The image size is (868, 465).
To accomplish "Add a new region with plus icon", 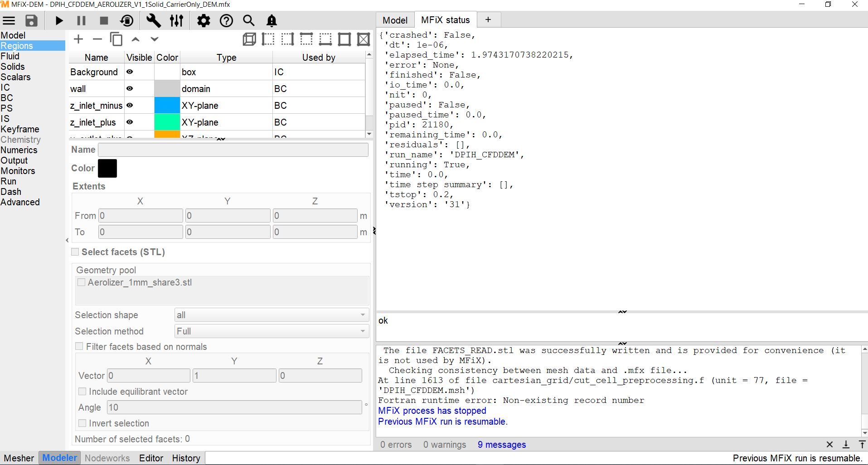I will coord(78,39).
